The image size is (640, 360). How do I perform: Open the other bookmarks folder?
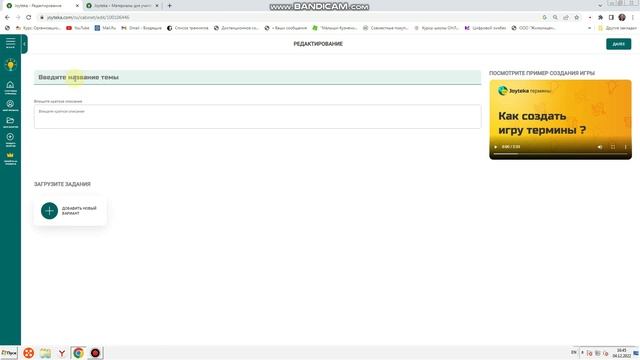click(617, 28)
